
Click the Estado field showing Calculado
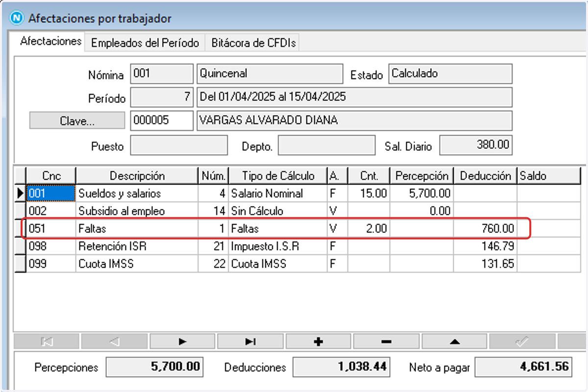(x=450, y=74)
